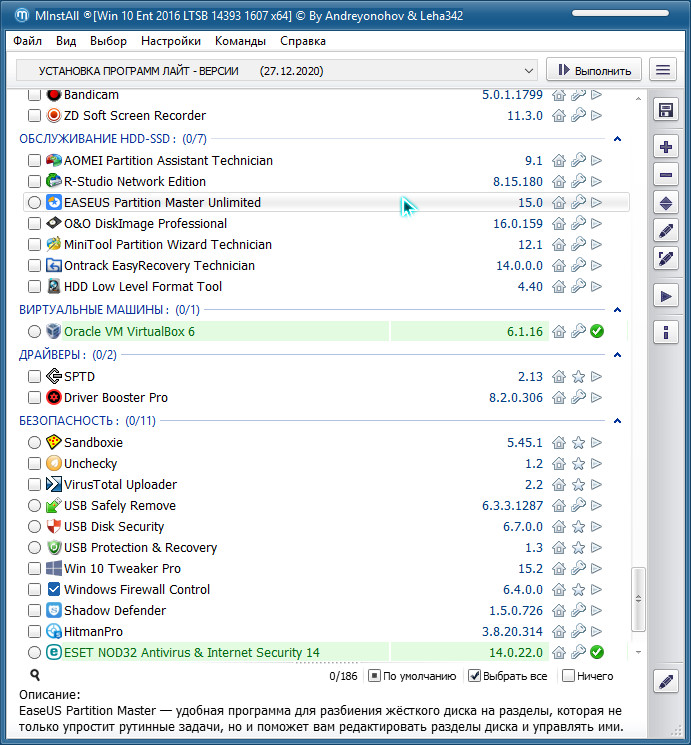Click green check icon for Oracle VM VirtualBox
This screenshot has width=691, height=745.
(x=597, y=331)
